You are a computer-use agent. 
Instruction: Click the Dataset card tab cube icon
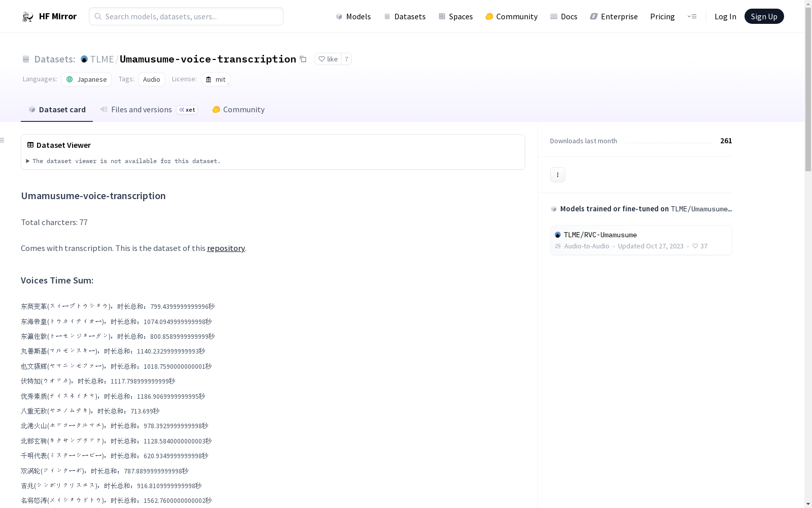pos(32,109)
